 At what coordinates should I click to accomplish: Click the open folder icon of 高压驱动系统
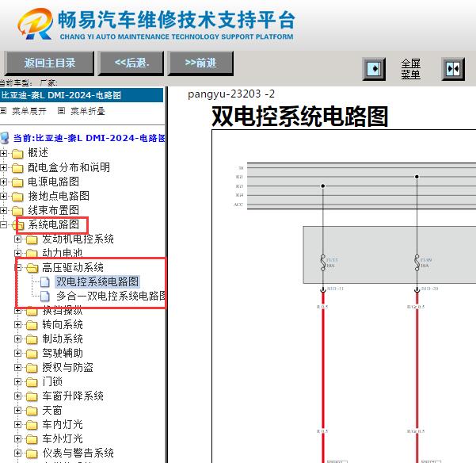[32, 268]
